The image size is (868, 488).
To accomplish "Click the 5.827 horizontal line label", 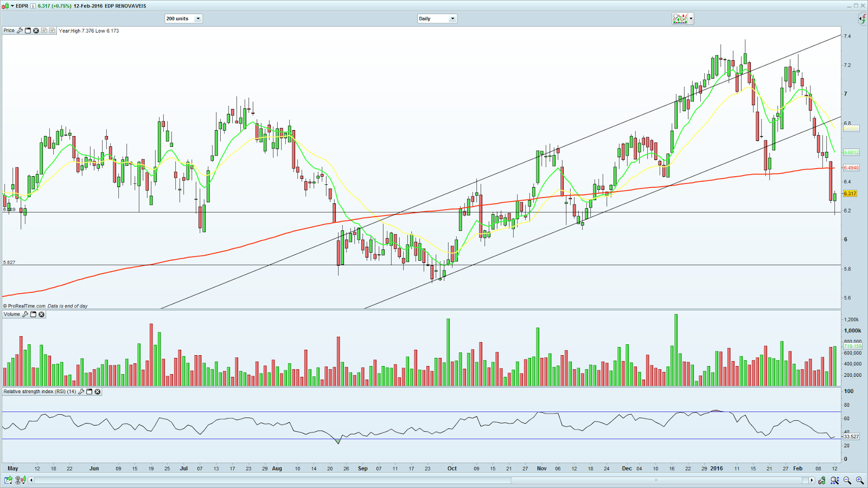I will [x=9, y=262].
